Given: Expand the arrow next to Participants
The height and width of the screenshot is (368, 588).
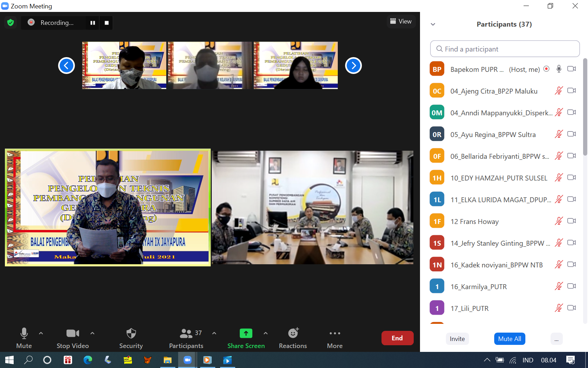Looking at the screenshot, I should (x=214, y=333).
